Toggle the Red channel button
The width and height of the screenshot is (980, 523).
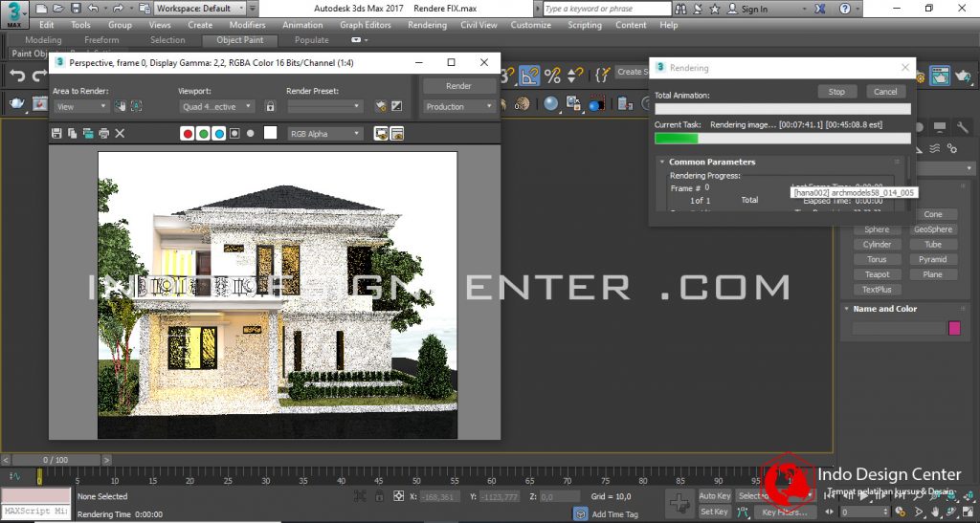[187, 134]
